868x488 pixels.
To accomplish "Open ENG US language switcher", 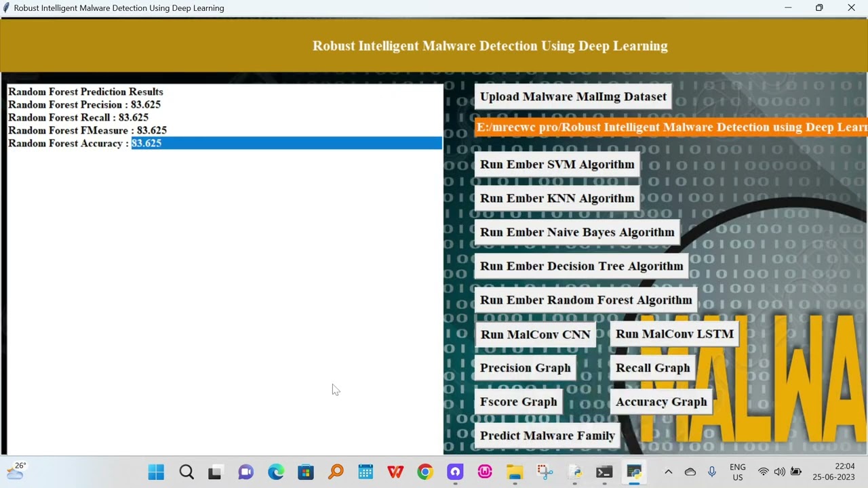I will 738,472.
